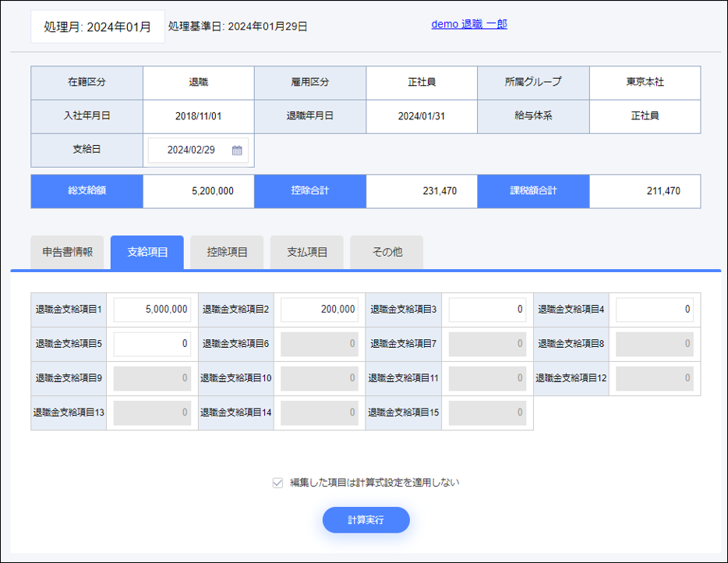Toggle the 編集した項目は計算式設定を適用しない checkbox

click(277, 483)
